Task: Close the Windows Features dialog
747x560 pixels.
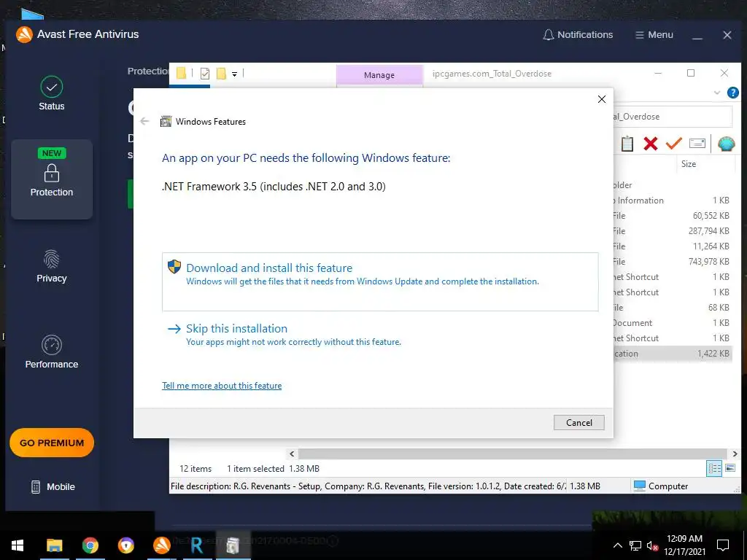Action: pos(602,99)
